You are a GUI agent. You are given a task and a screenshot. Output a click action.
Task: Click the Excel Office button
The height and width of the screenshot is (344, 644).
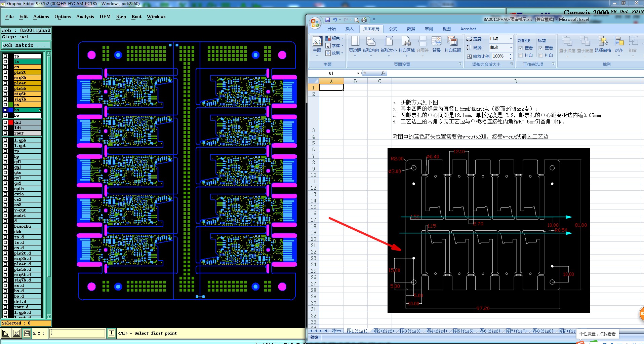[315, 23]
